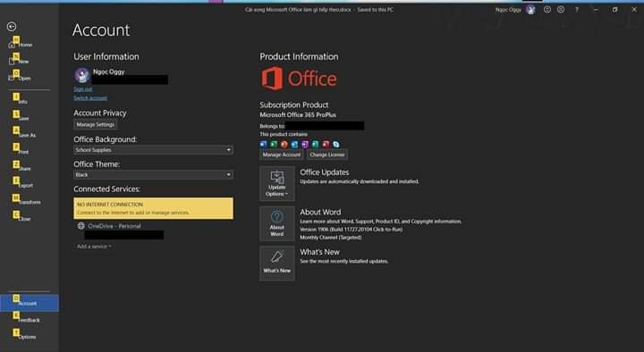Screen dimensions: 644x352
Task: Click the Skype app icon in product list
Action: pyautogui.click(x=336, y=144)
